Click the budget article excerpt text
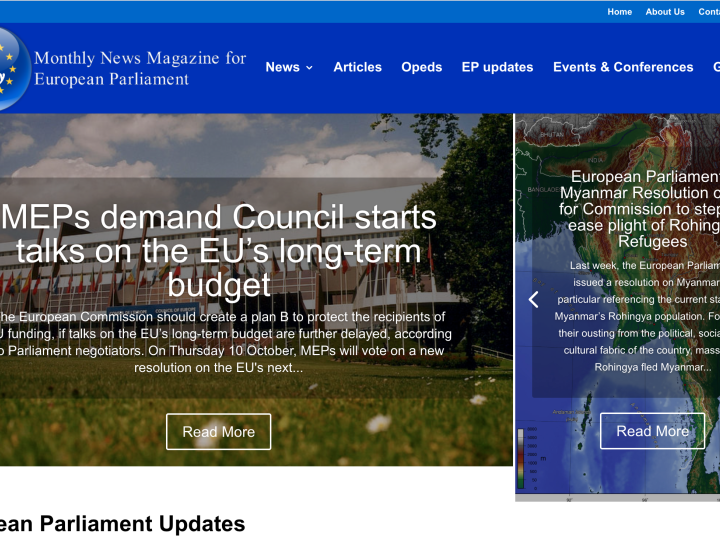 [x=225, y=342]
